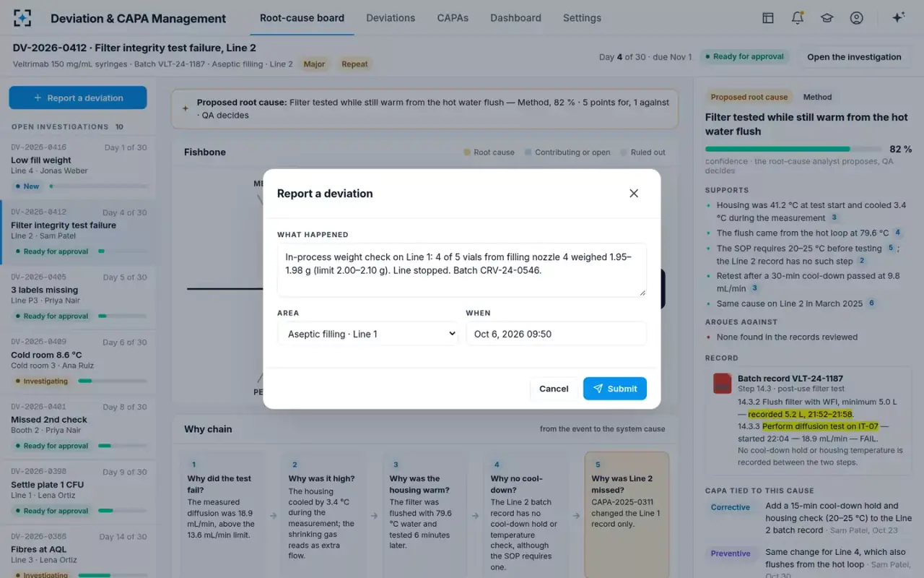Image resolution: width=924 pixels, height=578 pixels.
Task: Open DV-2026-0401 Missed 2nd check investigation
Action: pyautogui.click(x=79, y=427)
